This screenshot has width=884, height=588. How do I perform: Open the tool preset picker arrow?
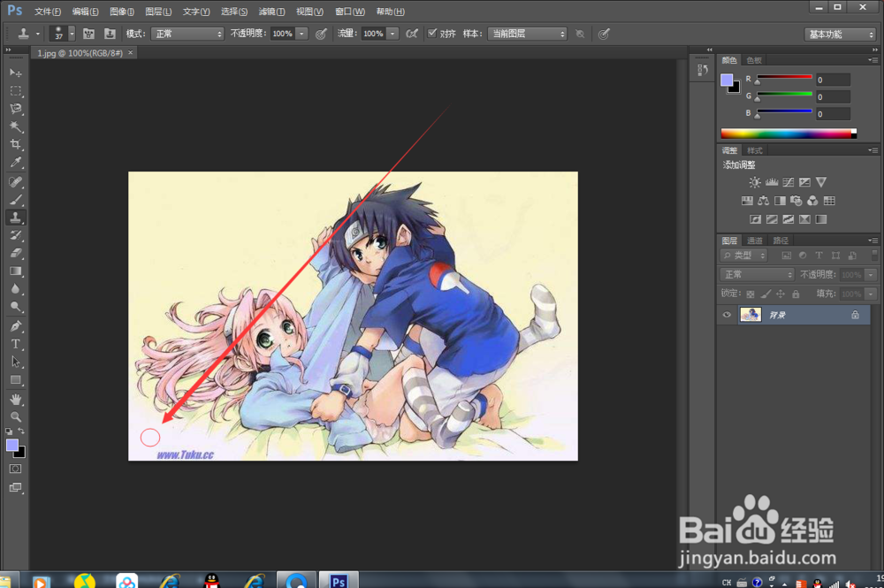[x=38, y=34]
